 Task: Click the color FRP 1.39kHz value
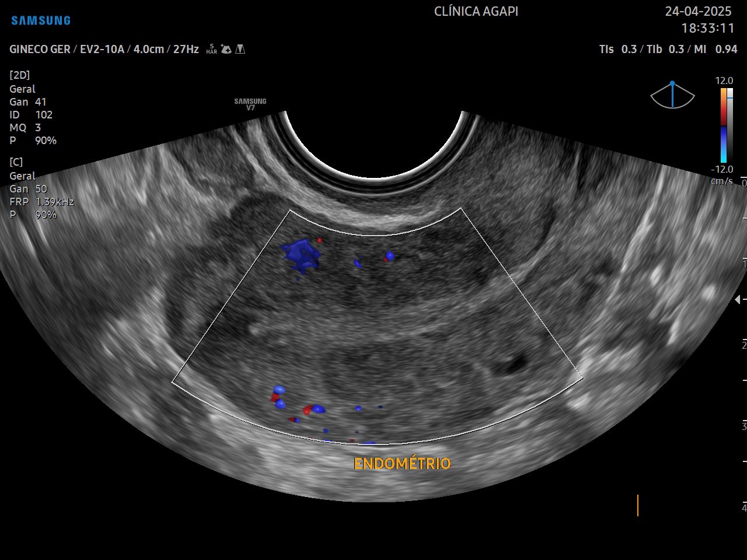point(54,202)
